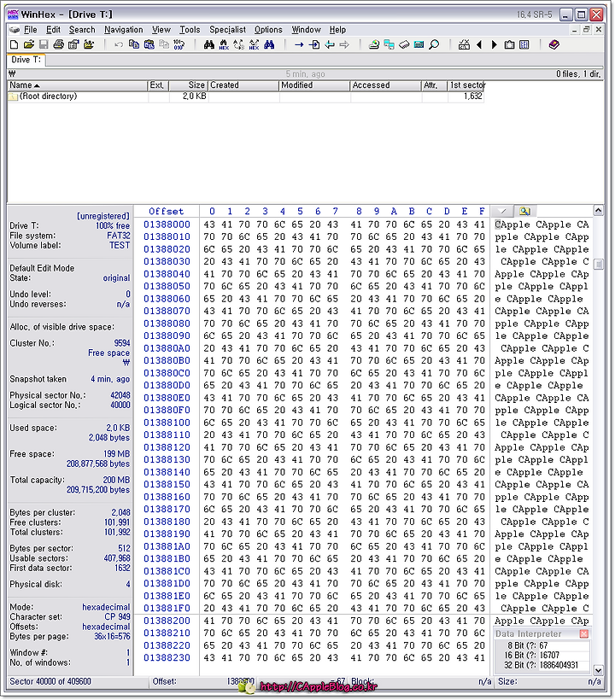Click the Offset column header
Image resolution: width=615 pixels, height=700 pixels.
[x=167, y=212]
